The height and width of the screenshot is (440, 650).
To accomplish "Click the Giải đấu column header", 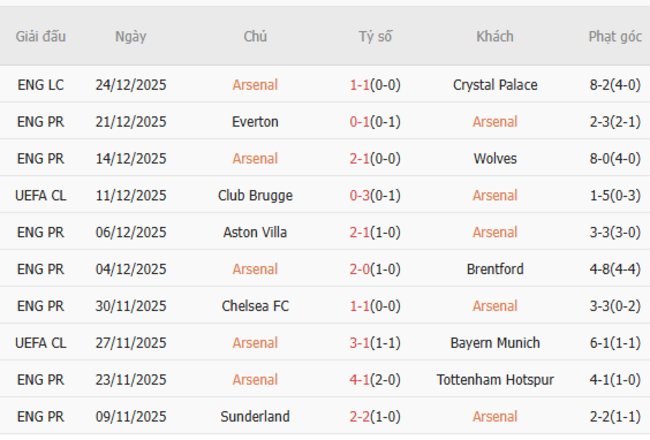I will tap(41, 37).
